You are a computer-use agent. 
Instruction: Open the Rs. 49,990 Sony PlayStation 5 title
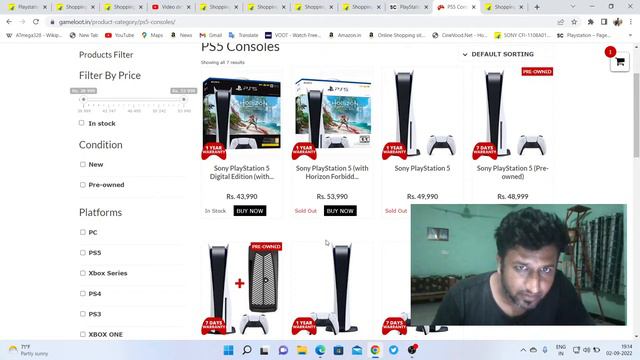pyautogui.click(x=422, y=168)
